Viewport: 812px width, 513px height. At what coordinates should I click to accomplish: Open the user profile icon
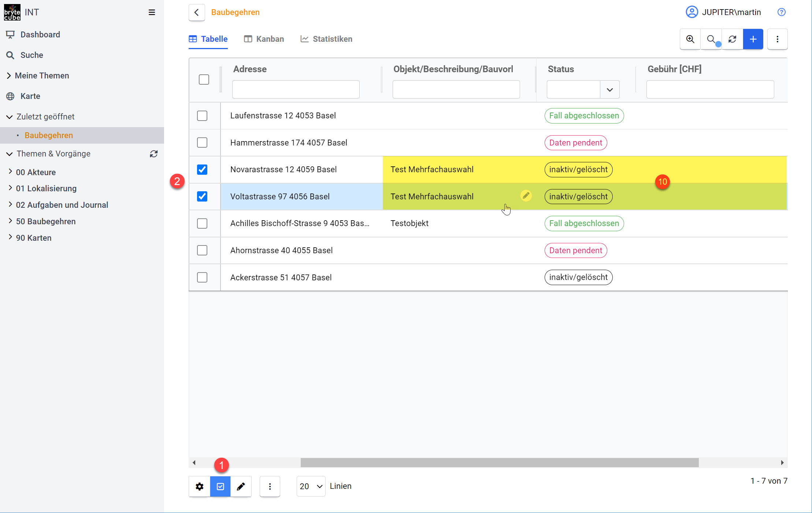click(692, 12)
